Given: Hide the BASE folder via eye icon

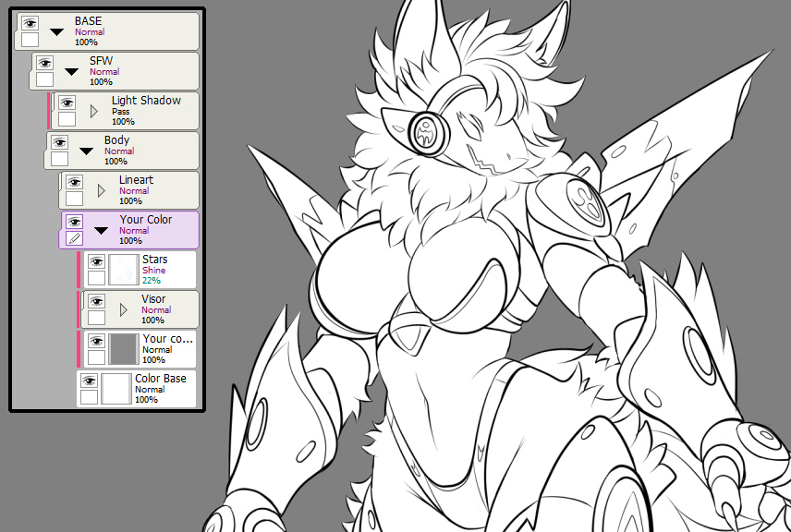Looking at the screenshot, I should pyautogui.click(x=30, y=23).
